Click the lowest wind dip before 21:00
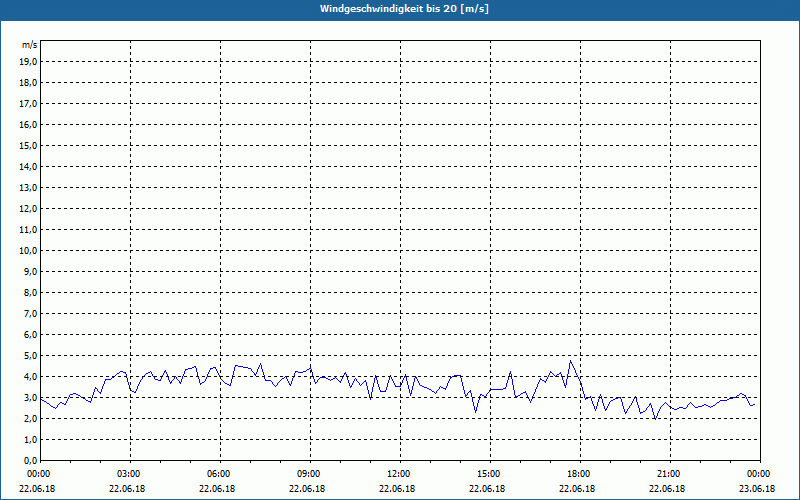Image resolution: width=800 pixels, height=500 pixels. click(656, 419)
